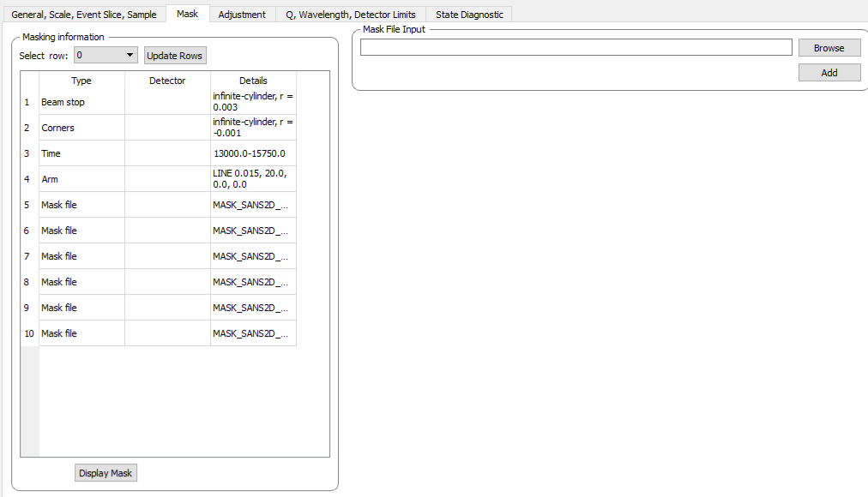Select the Beam stop row type cell
The image size is (868, 497).
(x=81, y=102)
